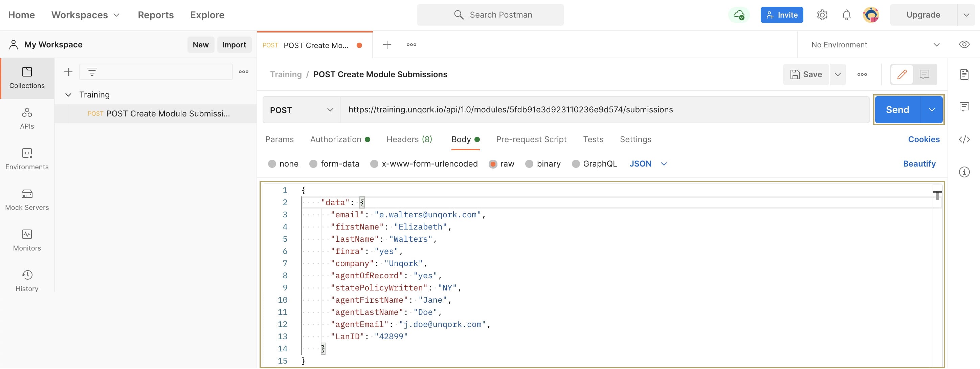
Task: Click the filter icon in collections search
Action: pos(92,71)
